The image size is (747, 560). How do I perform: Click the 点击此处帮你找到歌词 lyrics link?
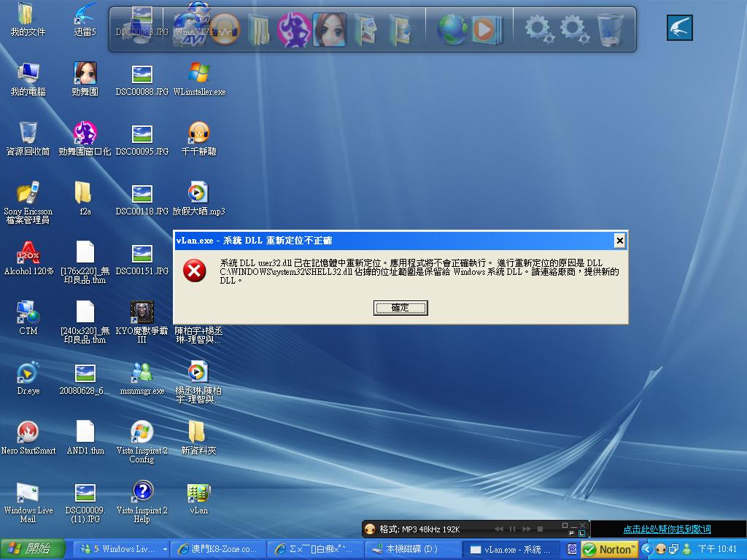pyautogui.click(x=667, y=529)
